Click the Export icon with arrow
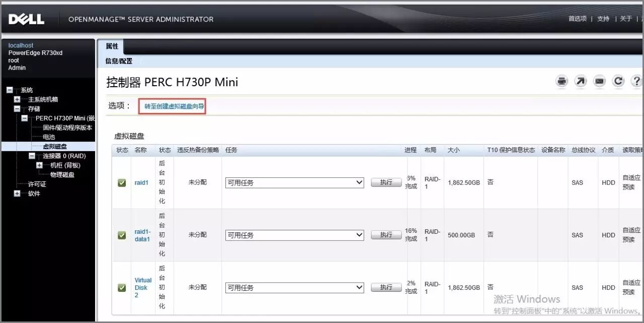644x323 pixels. [x=581, y=81]
